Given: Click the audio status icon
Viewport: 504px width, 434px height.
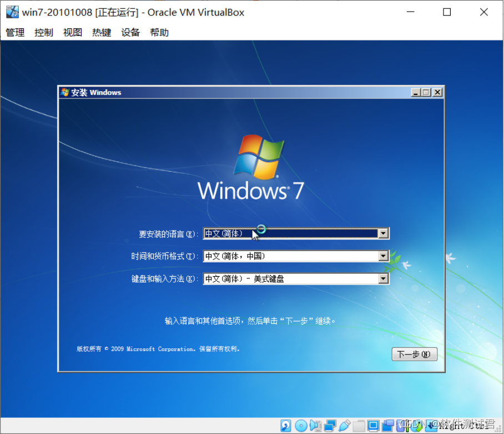Looking at the screenshot, I should [316, 426].
